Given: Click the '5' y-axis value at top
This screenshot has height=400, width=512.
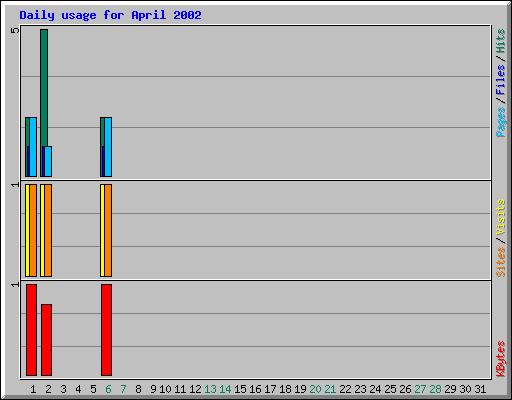Looking at the screenshot, I should point(15,30).
